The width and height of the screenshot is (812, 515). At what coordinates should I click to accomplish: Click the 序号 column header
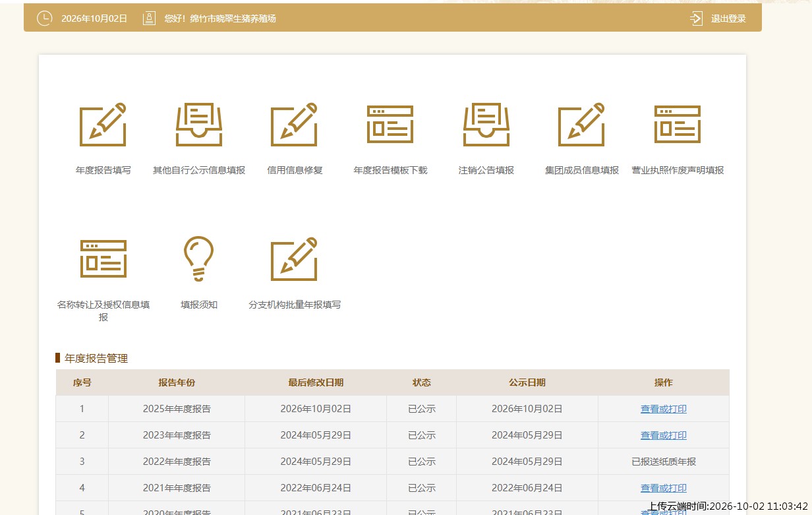[82, 382]
